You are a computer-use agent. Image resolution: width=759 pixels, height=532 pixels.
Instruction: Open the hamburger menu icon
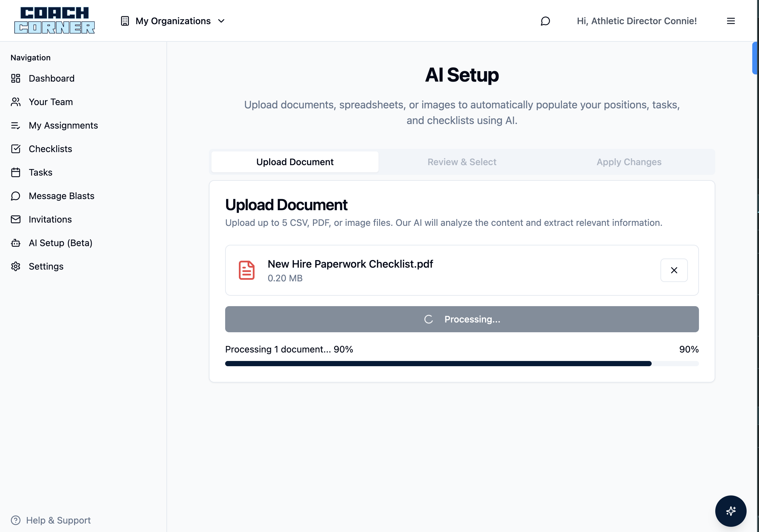click(731, 21)
